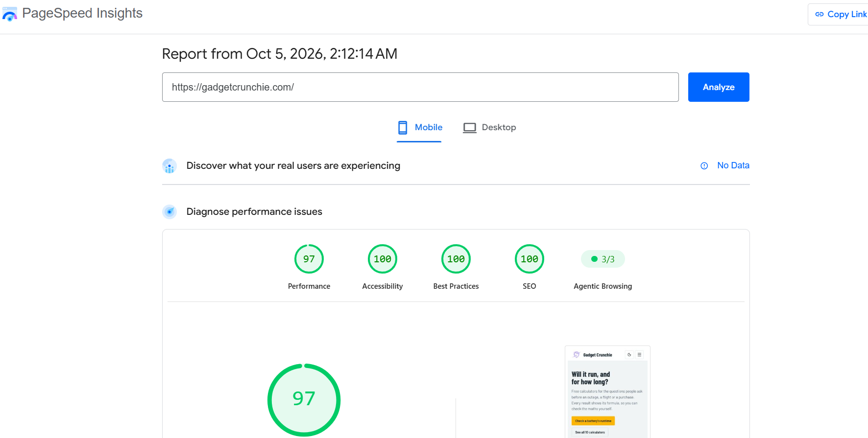868x438 pixels.
Task: Click the yellow "Check a battery's runtime" button
Action: point(593,421)
